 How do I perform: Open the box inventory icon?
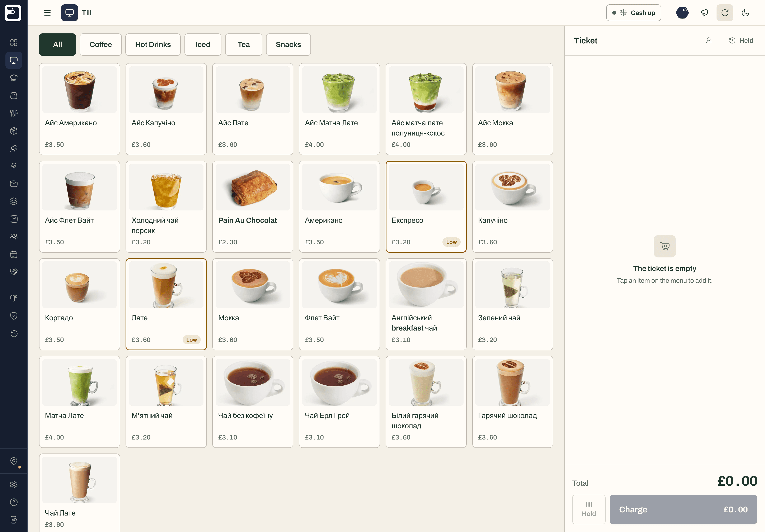click(14, 131)
